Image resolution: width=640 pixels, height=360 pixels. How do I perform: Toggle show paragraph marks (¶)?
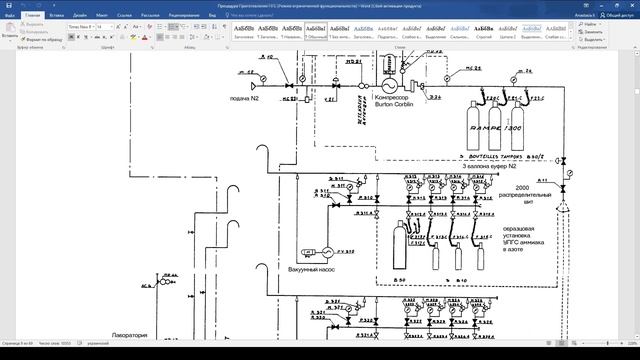224,27
